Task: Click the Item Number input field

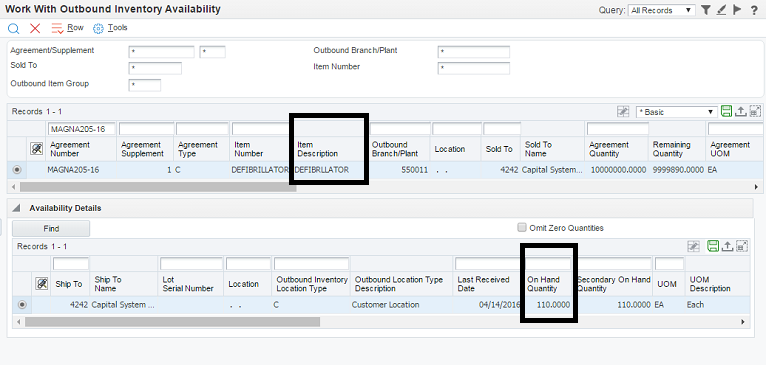Action: (x=473, y=68)
